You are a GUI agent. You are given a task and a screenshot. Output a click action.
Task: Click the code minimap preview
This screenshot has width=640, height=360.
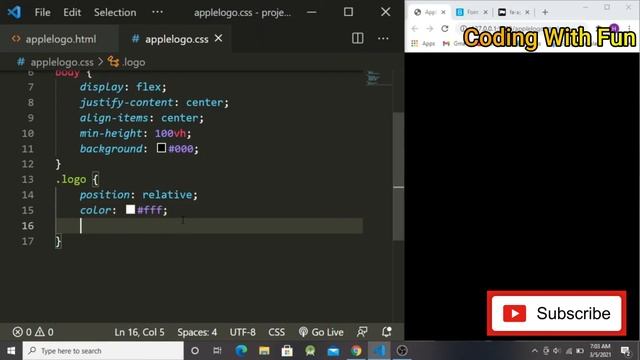[x=379, y=79]
